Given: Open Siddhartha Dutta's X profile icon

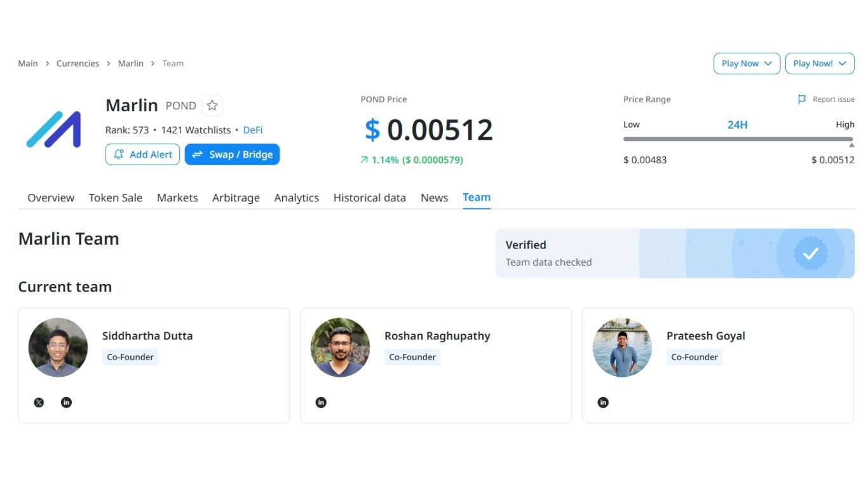Looking at the screenshot, I should coord(39,402).
